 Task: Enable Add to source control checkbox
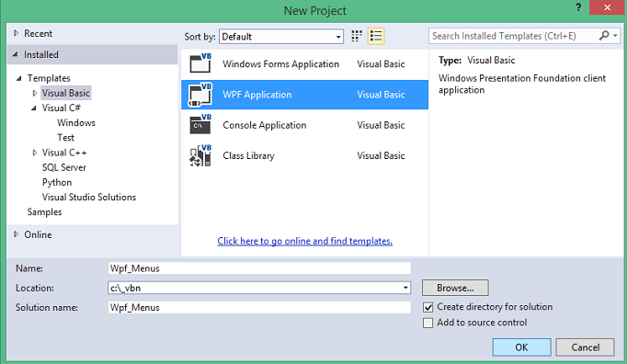click(427, 323)
